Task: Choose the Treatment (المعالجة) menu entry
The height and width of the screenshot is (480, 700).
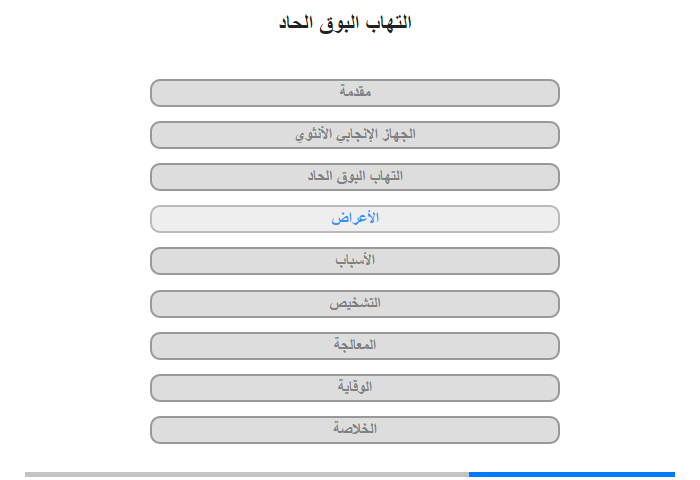Action: point(355,346)
